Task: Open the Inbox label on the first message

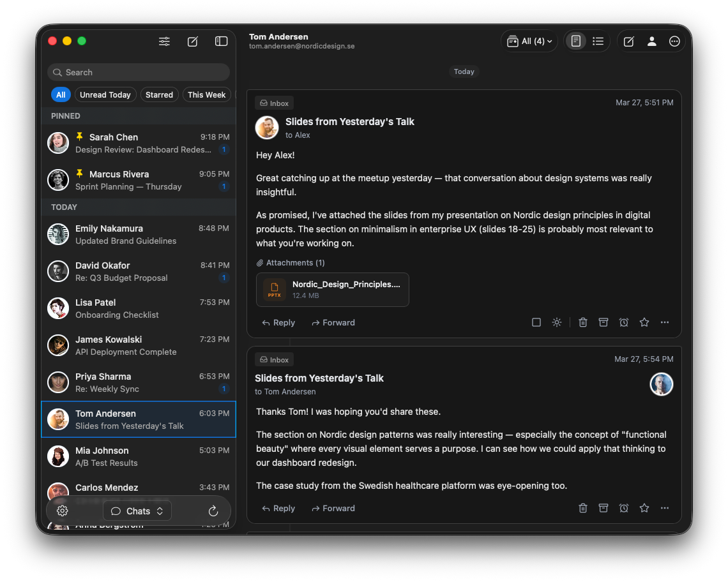Action: [x=274, y=103]
